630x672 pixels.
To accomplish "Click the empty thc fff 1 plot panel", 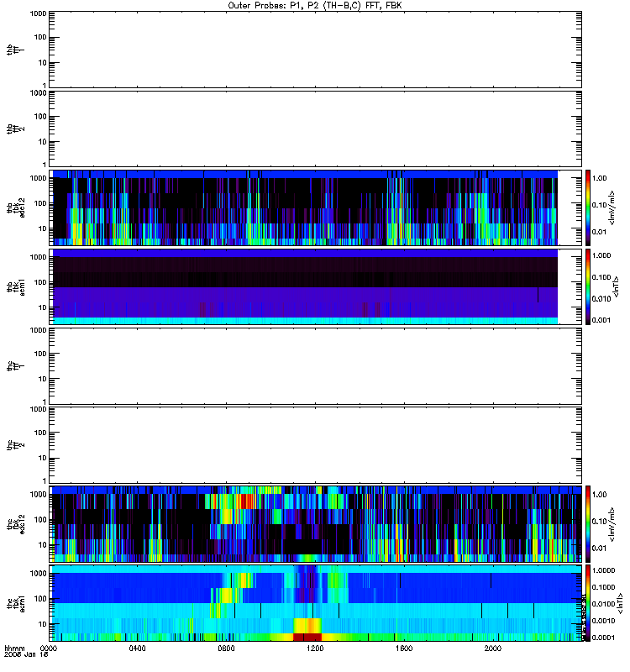I will point(316,366).
